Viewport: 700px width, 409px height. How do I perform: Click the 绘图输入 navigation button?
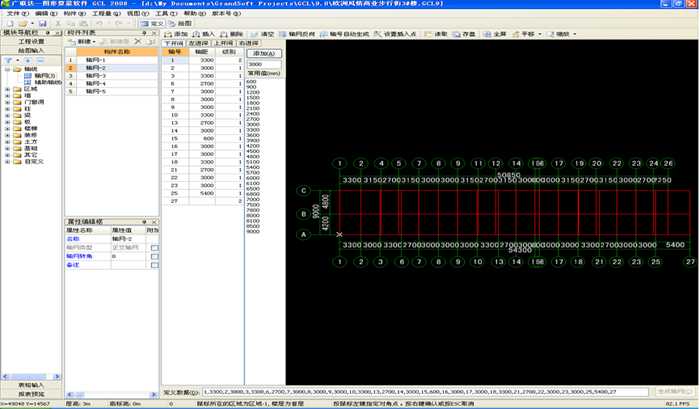click(x=31, y=50)
